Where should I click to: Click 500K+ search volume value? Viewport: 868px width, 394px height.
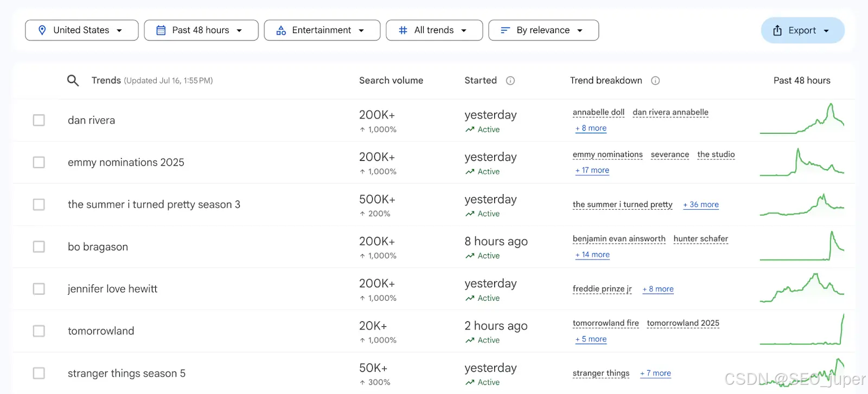(x=377, y=199)
